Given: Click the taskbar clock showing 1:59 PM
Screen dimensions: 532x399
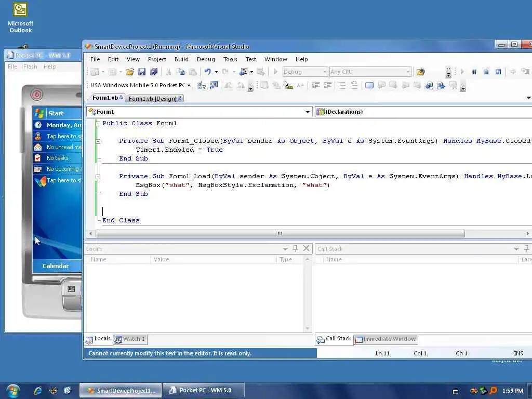Looking at the screenshot, I should [x=512, y=391].
